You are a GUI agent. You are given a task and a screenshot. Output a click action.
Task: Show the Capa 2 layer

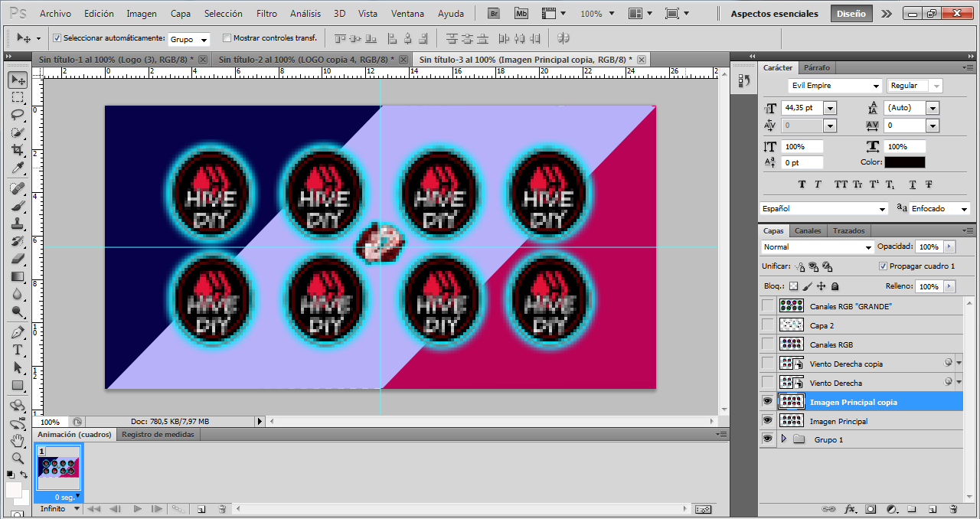coord(767,325)
